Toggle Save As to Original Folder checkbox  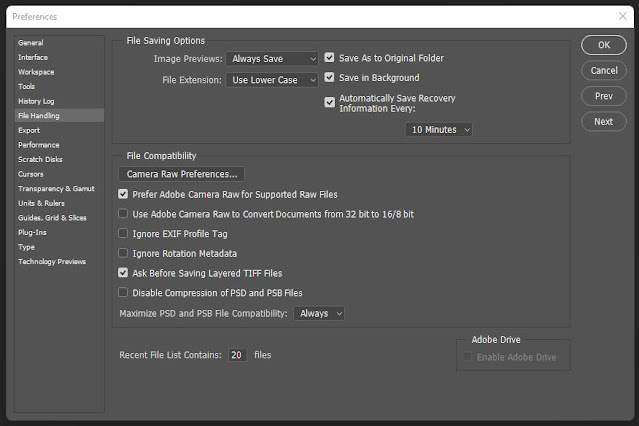pyautogui.click(x=329, y=57)
